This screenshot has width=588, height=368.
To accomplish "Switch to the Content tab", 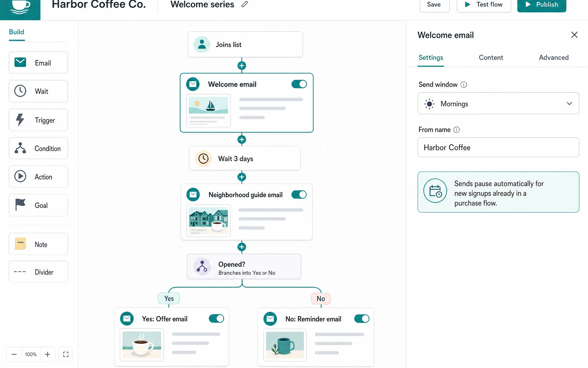I will tap(491, 58).
